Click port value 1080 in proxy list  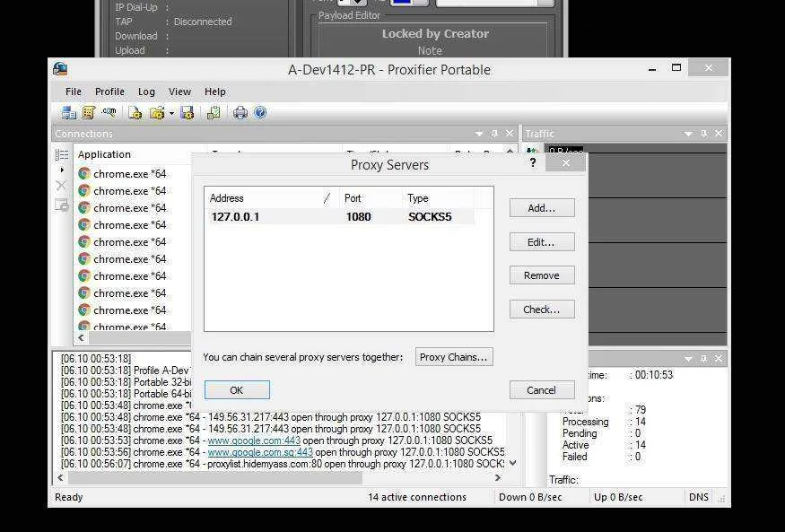pos(359,217)
